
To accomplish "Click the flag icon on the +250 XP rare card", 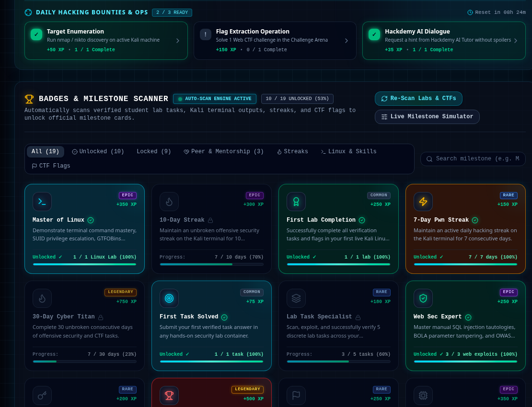I will tap(296, 396).
